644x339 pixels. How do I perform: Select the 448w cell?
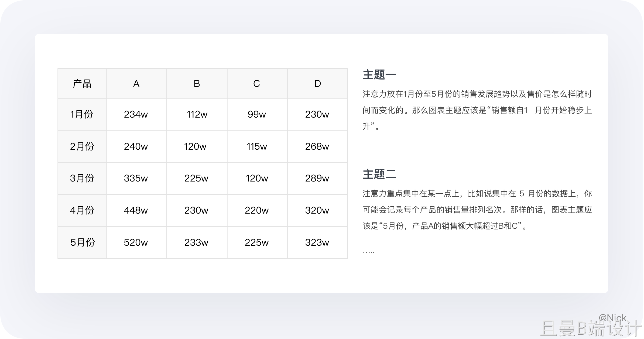coord(136,210)
